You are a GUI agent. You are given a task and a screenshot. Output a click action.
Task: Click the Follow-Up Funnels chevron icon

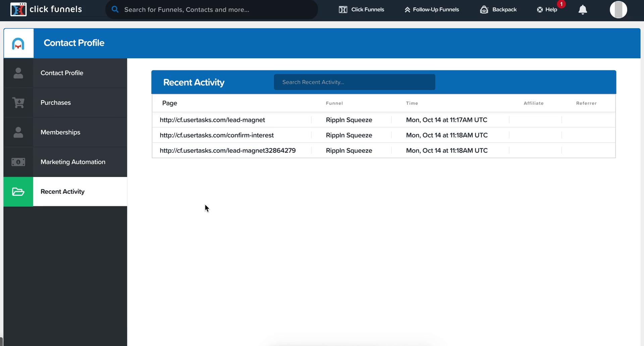[x=407, y=10]
